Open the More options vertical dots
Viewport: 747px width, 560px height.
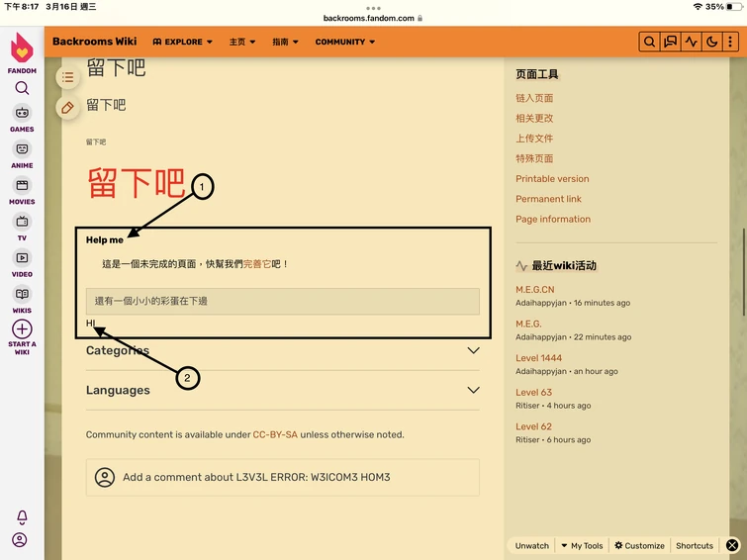pos(730,42)
